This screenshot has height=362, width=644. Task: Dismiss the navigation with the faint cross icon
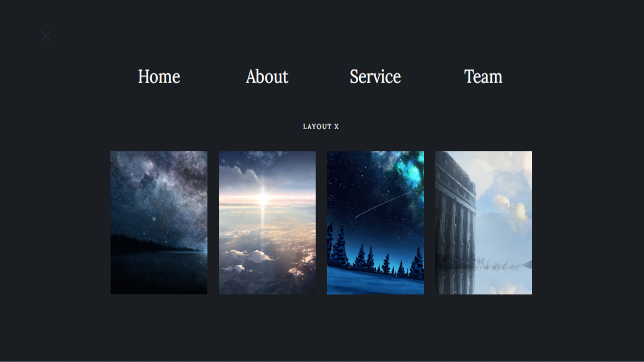tap(46, 36)
